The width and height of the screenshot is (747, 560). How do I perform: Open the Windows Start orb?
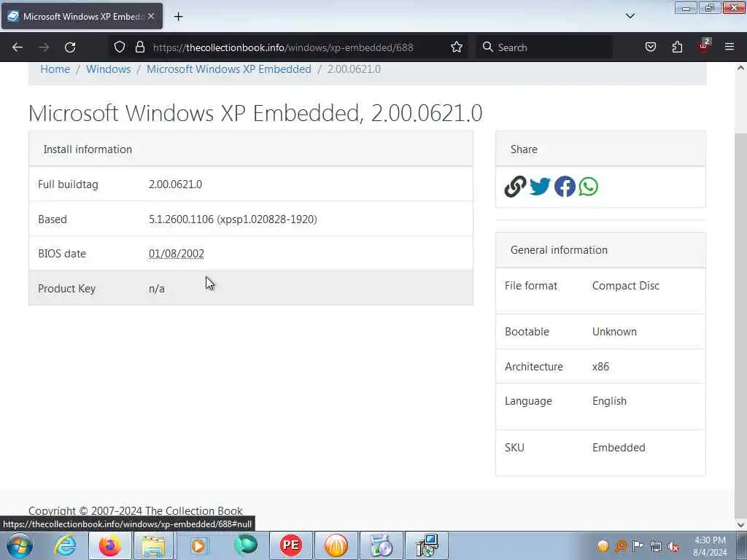click(19, 545)
